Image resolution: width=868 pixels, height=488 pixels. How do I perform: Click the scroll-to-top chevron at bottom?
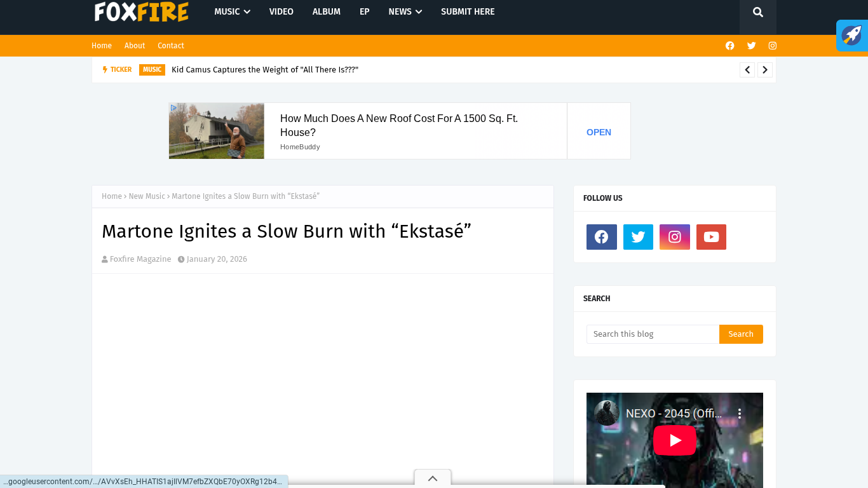tap(433, 478)
